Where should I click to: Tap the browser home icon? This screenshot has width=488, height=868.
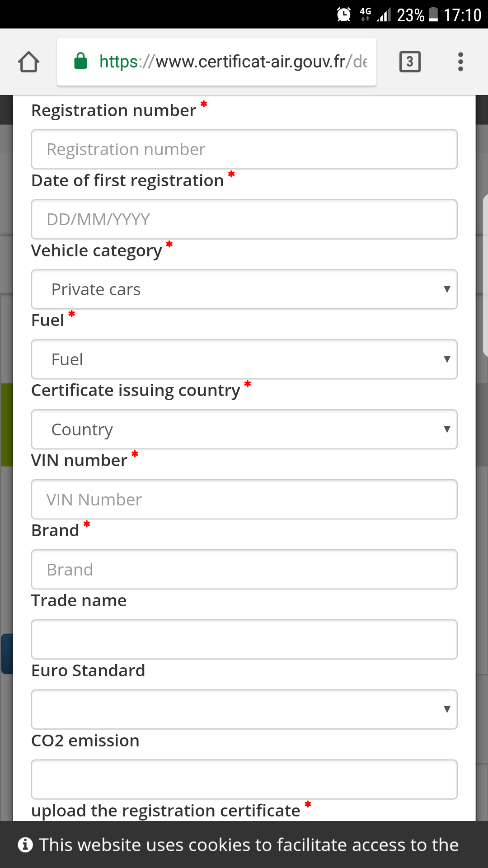[x=28, y=62]
